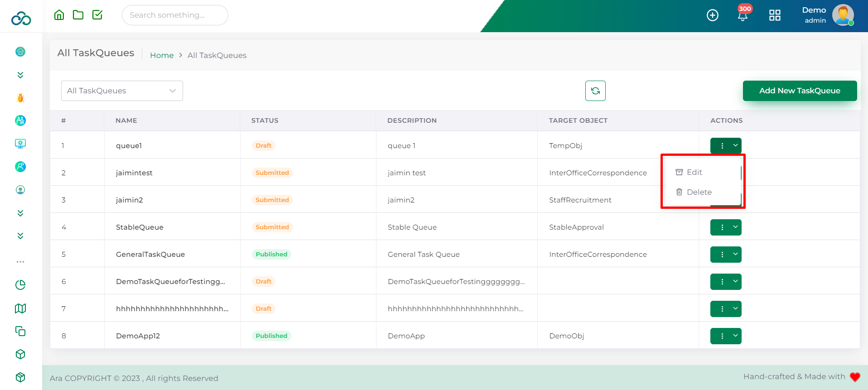Select Delete from the actions menu
The width and height of the screenshot is (868, 390).
click(x=699, y=192)
